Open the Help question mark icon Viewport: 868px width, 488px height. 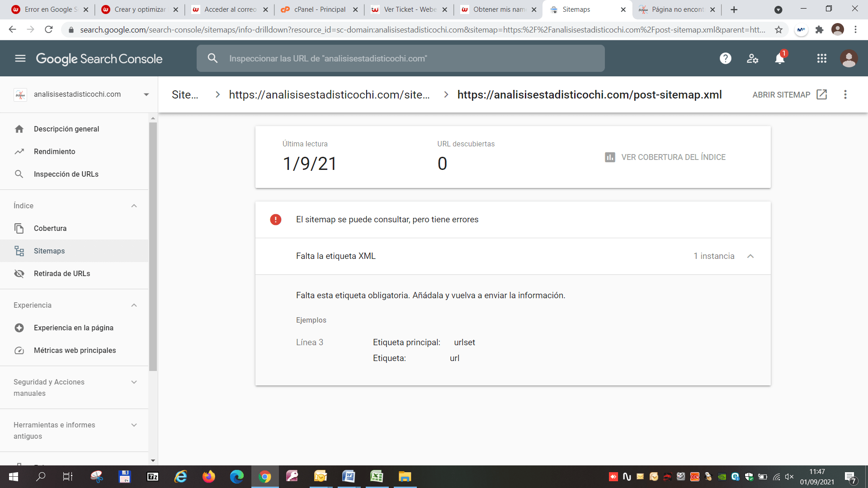(x=726, y=58)
